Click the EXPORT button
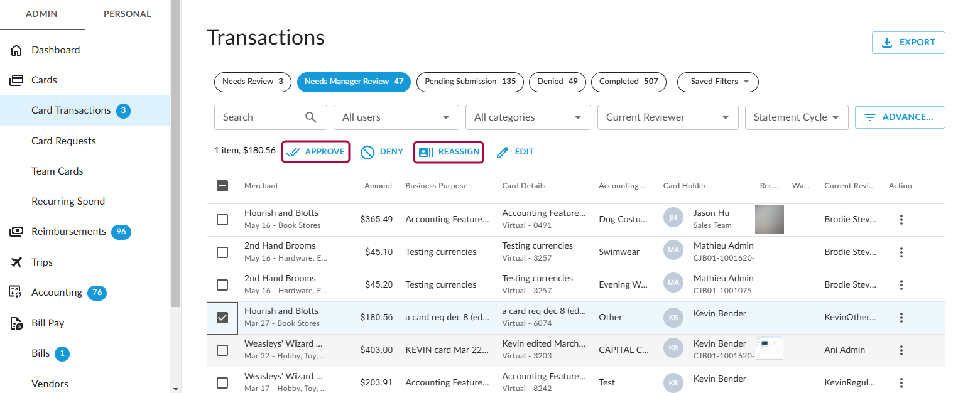This screenshot has height=393, width=980. coord(908,43)
